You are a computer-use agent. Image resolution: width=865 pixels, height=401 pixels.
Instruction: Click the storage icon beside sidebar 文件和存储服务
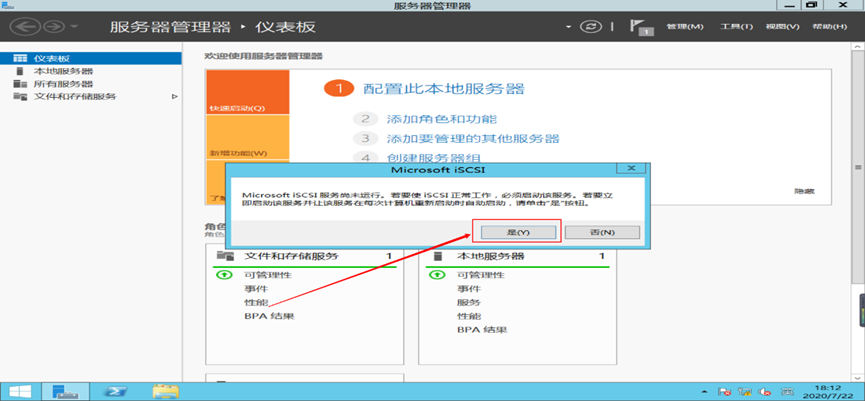pos(20,97)
